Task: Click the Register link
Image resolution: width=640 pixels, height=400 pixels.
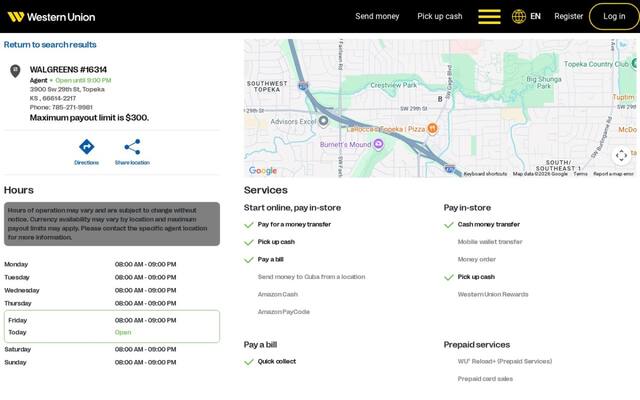Action: coord(569,16)
